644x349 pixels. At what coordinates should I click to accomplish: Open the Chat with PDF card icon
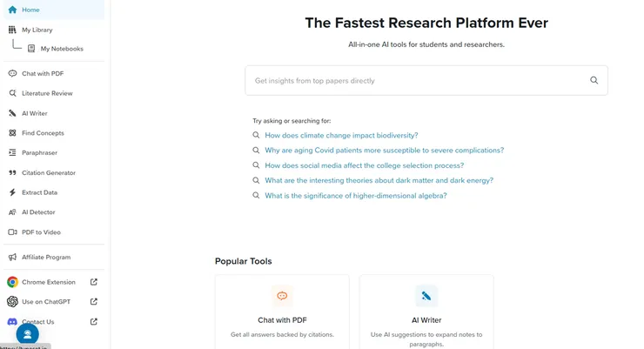(x=282, y=296)
